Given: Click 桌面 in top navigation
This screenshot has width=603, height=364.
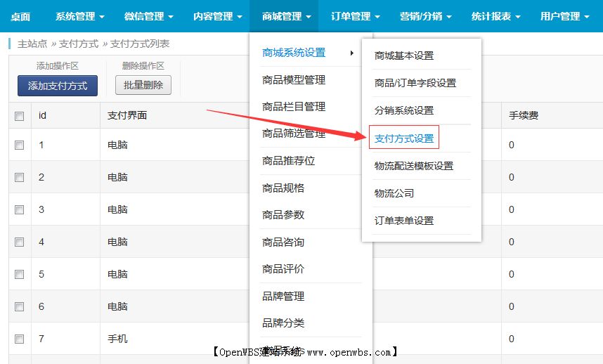Looking at the screenshot, I should click(x=20, y=16).
